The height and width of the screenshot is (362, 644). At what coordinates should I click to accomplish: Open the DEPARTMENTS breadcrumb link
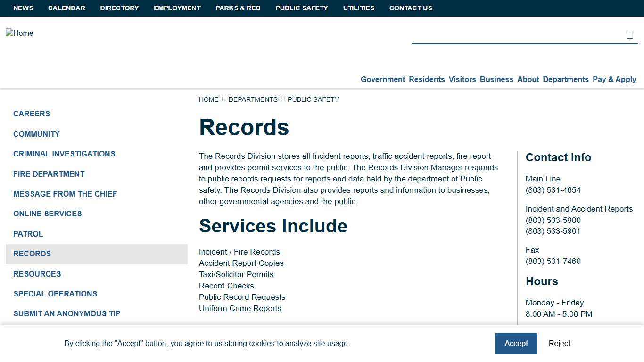(253, 99)
